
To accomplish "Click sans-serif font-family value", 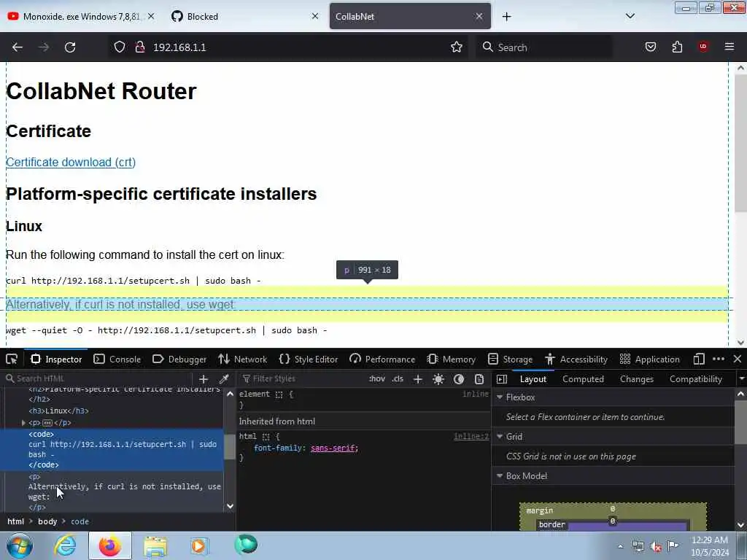I will (333, 448).
